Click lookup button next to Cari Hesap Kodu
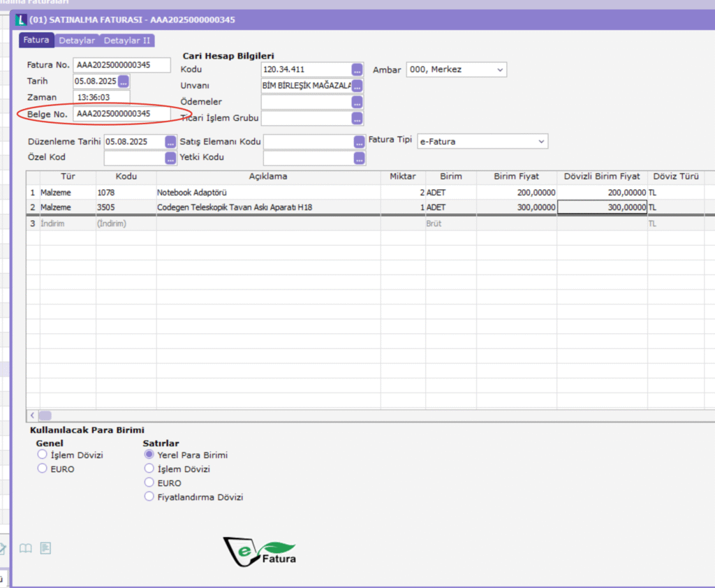The height and width of the screenshot is (588, 715). pos(357,69)
